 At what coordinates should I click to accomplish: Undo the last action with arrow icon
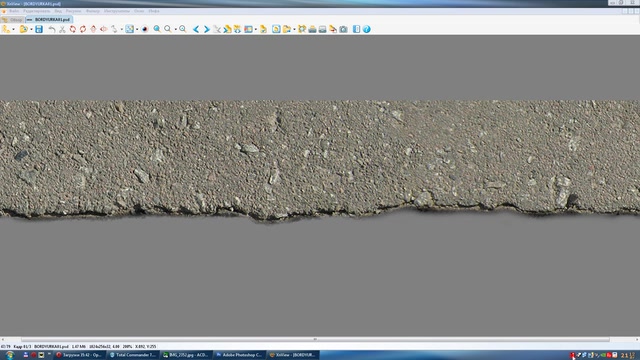point(52,29)
